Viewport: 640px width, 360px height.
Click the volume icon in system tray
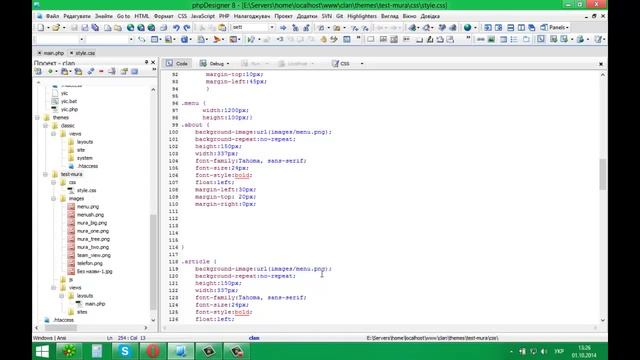tap(544, 351)
